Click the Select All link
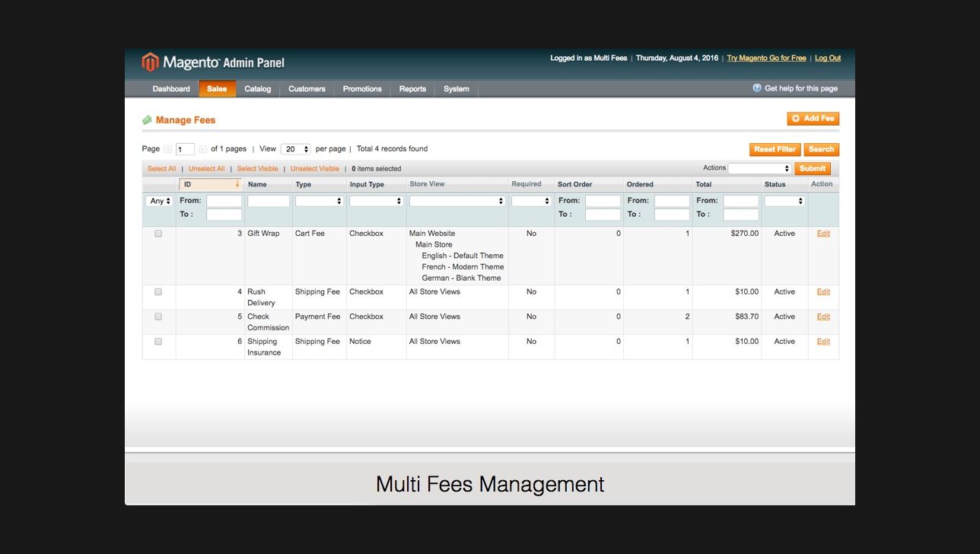This screenshot has width=980, height=554. 162,169
